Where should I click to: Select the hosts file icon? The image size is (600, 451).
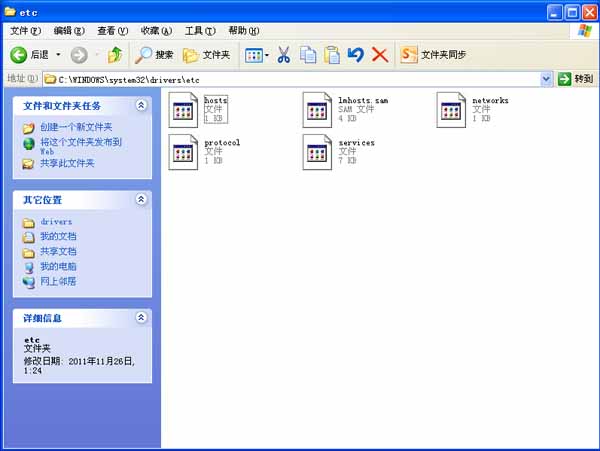[183, 110]
